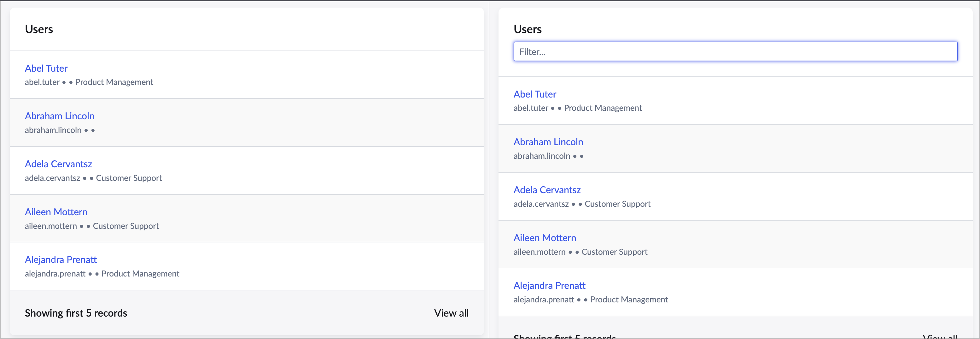
Task: Open Abel Tuter's profile in the right panel
Action: pyautogui.click(x=534, y=94)
